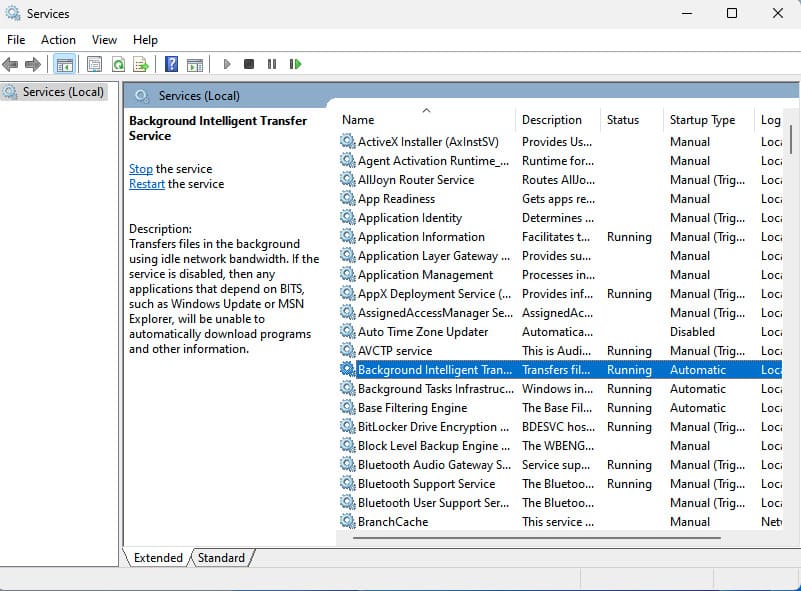Open Properties from the toolbar
Screen dimensions: 801x591
pyautogui.click(x=94, y=64)
